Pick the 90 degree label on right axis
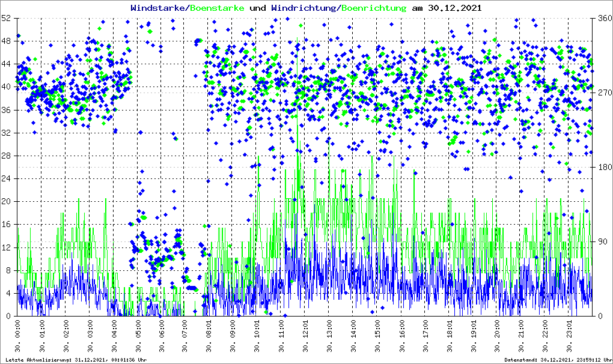This screenshot has width=613, height=364. pyautogui.click(x=601, y=241)
